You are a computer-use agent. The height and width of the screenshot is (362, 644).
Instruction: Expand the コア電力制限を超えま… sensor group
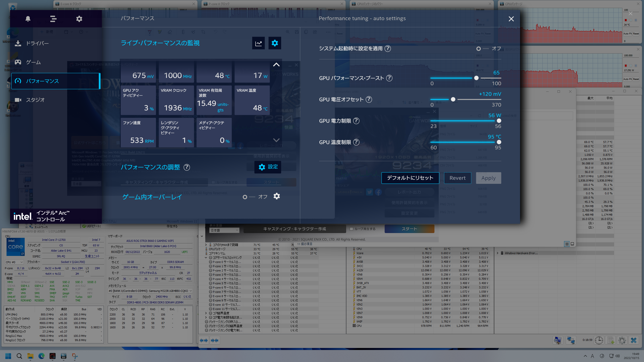pos(206,317)
